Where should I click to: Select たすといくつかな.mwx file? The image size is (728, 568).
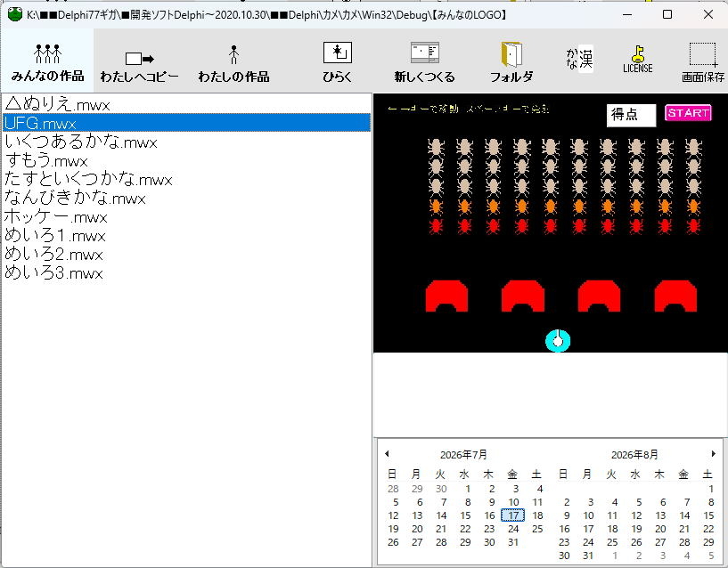186,179
